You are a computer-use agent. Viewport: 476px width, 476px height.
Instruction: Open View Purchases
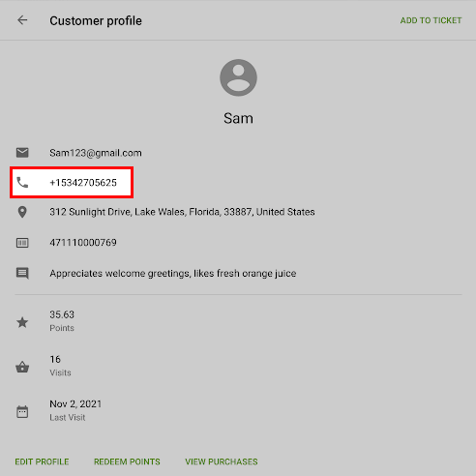coord(222,461)
